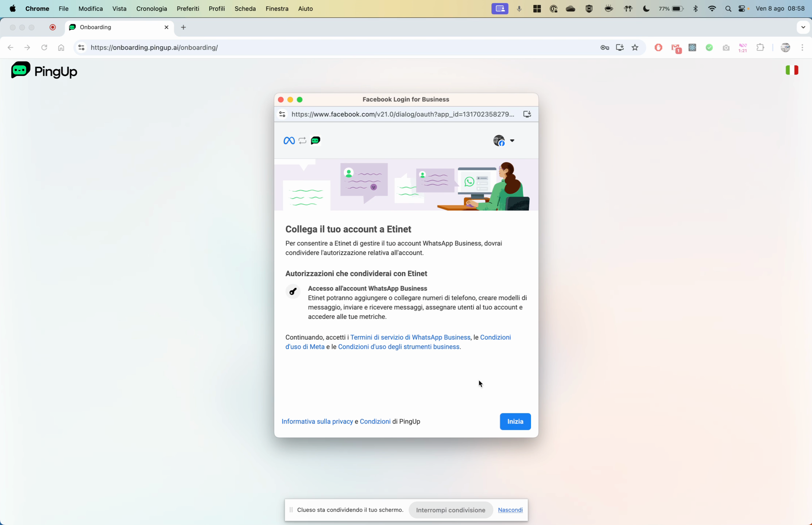Click the Inizia button
This screenshot has width=812, height=525.
(515, 421)
